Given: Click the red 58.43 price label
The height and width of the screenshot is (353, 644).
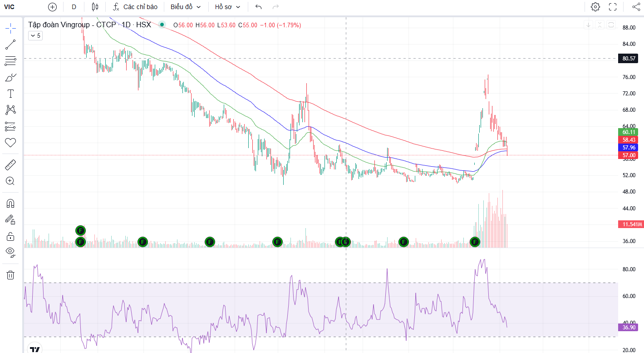Looking at the screenshot, I should click(629, 139).
